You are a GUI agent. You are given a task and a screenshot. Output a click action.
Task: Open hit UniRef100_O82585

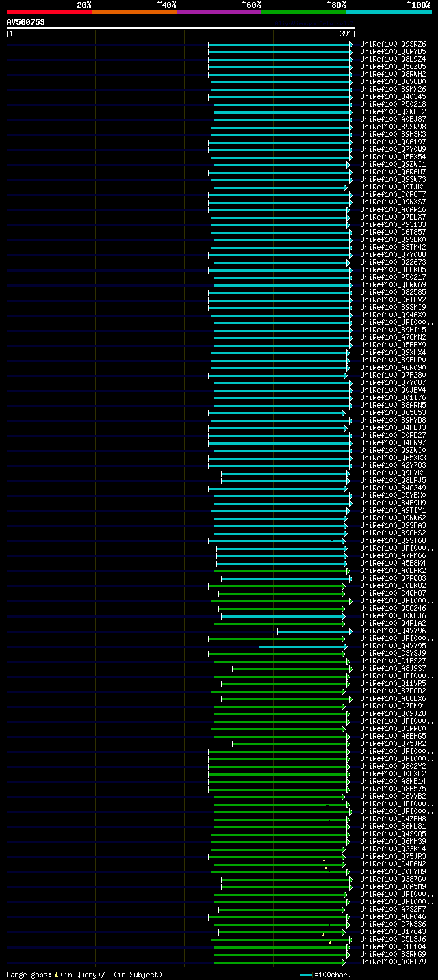[x=394, y=292]
